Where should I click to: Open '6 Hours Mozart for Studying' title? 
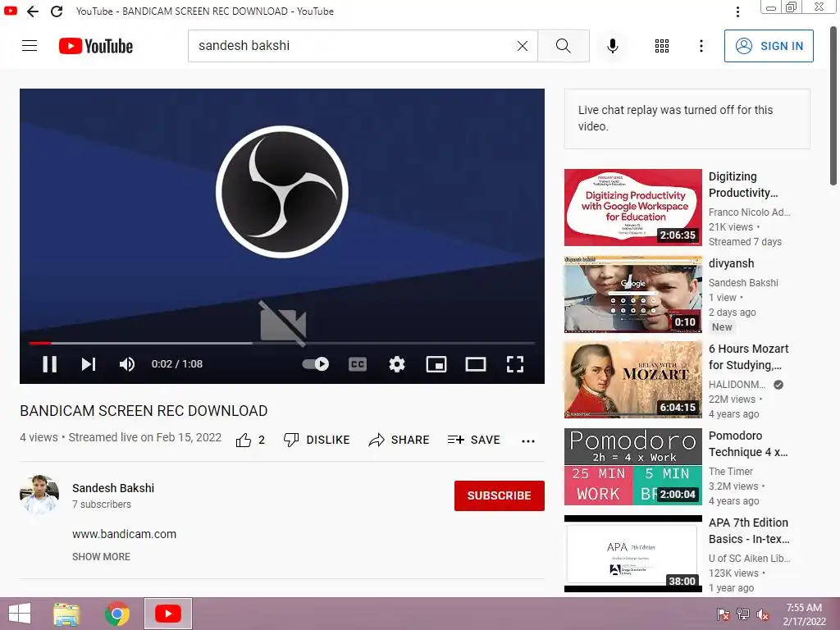748,357
